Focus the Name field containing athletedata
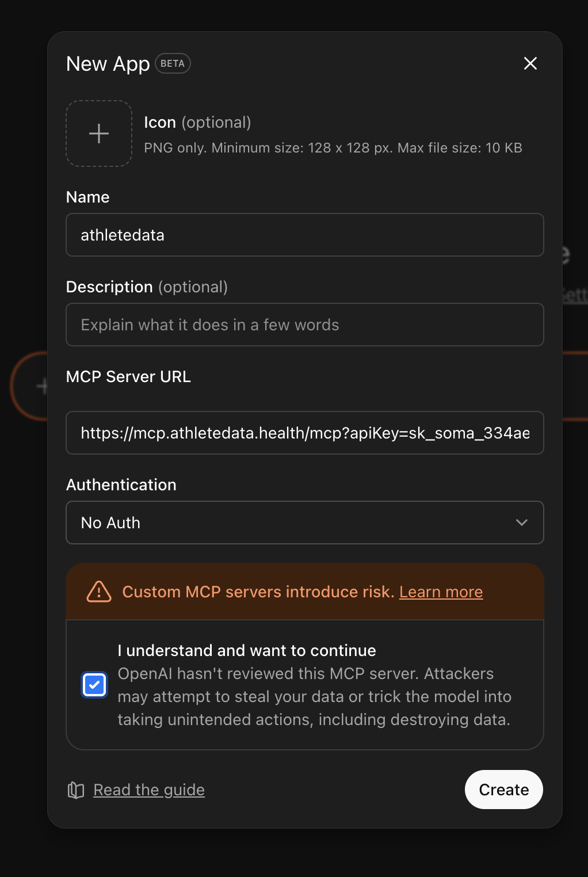Image resolution: width=588 pixels, height=877 pixels. (304, 235)
